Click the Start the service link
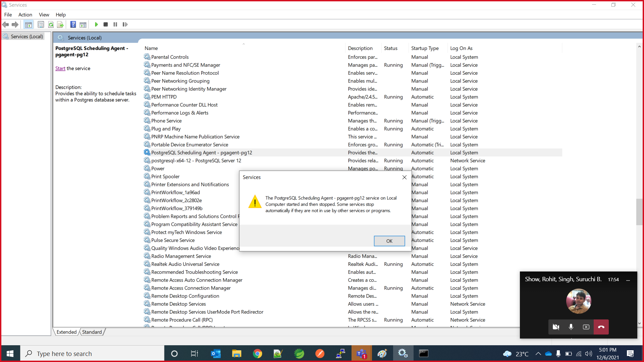 click(x=60, y=68)
